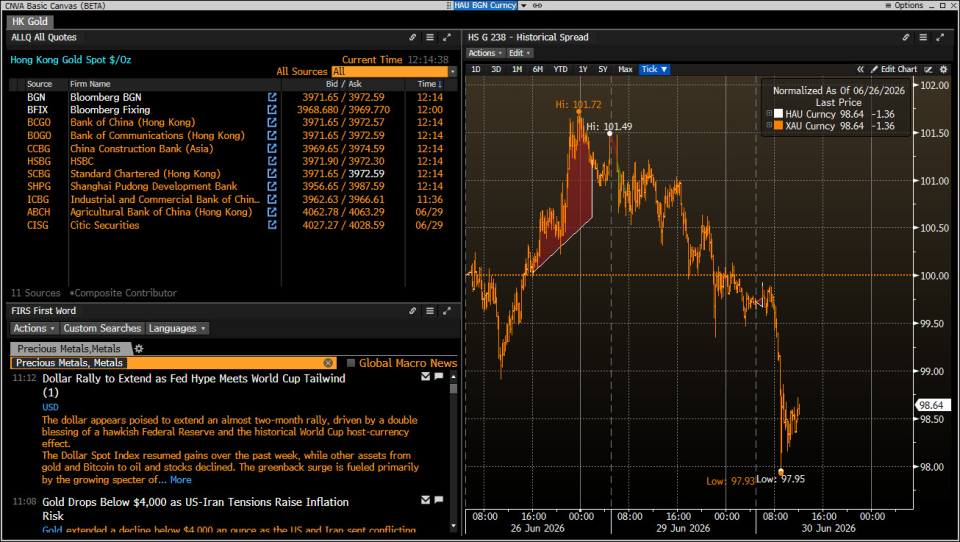
Task: Clear the Precious Metals, Metals search field
Action: tap(328, 363)
